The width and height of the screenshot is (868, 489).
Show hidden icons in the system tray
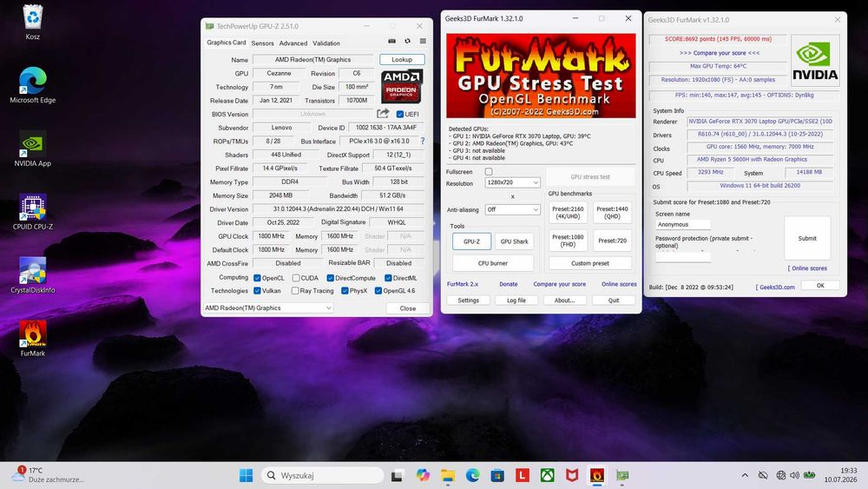[x=745, y=475]
